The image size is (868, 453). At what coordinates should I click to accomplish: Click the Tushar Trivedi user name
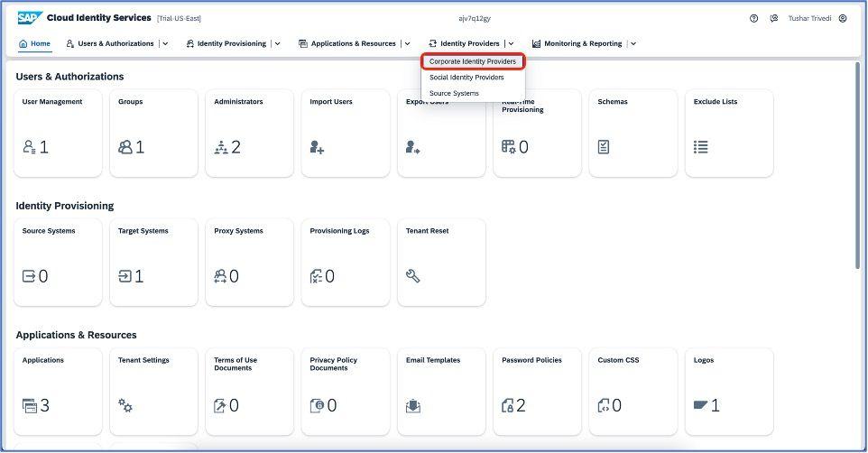tap(809, 18)
